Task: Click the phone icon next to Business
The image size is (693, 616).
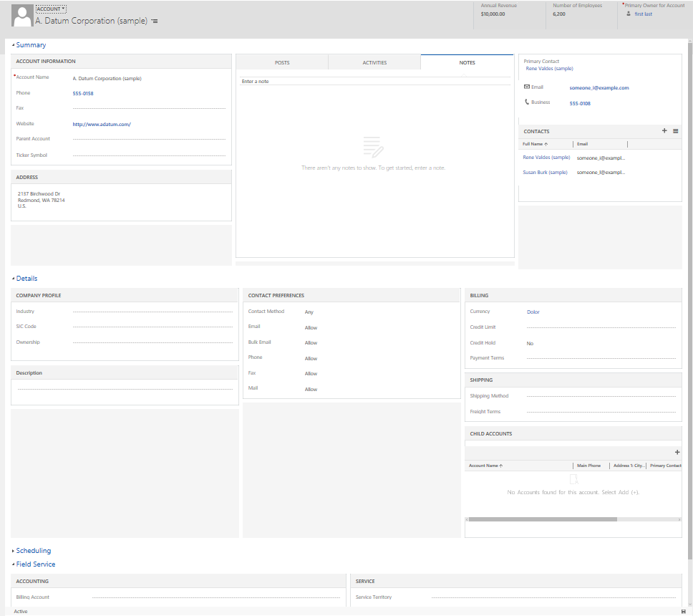Action: (527, 102)
